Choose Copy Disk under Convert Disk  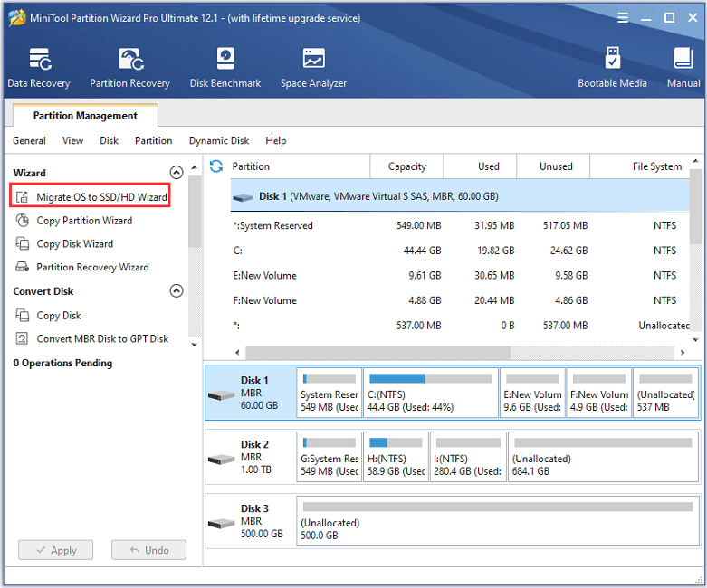(59, 315)
